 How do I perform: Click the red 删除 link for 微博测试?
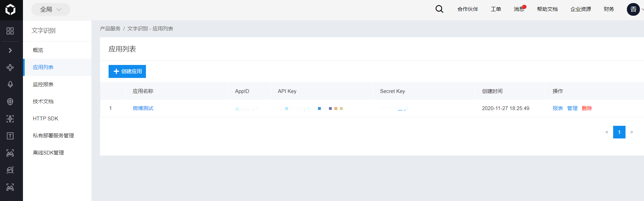pyautogui.click(x=586, y=108)
